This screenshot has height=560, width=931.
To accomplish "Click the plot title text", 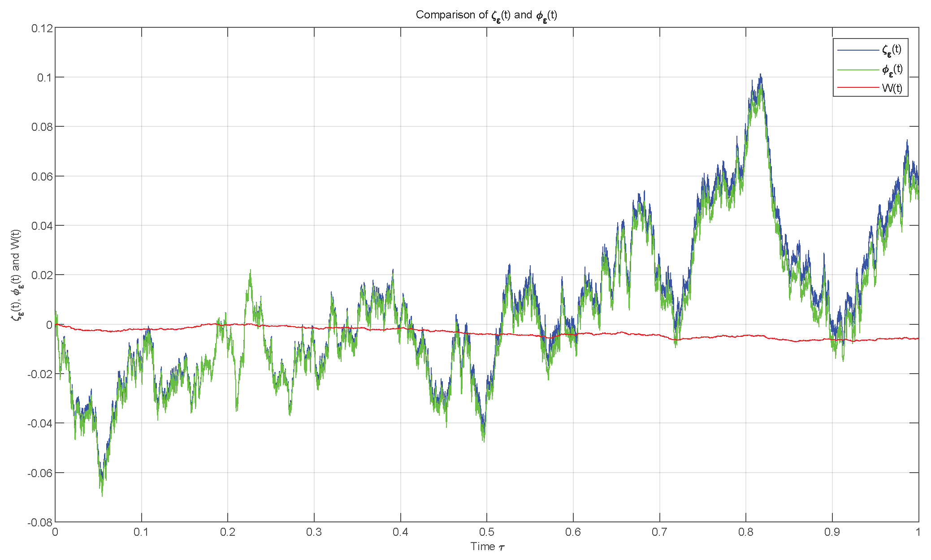I will [486, 15].
